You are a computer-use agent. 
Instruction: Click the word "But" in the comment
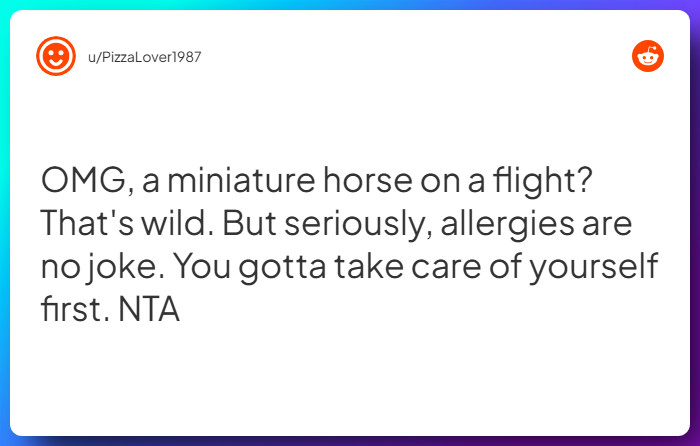[x=249, y=223]
